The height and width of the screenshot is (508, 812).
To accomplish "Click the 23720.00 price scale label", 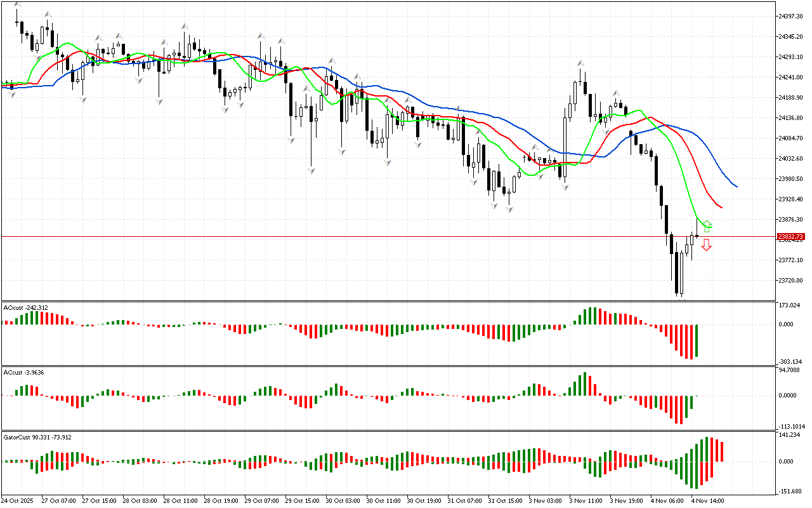I will pos(790,280).
